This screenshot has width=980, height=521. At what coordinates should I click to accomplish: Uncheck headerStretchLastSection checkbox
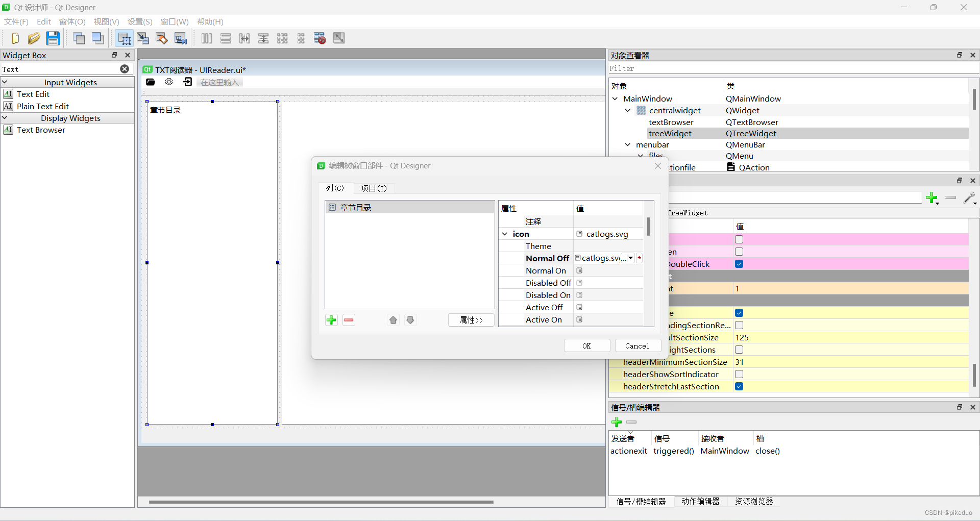[739, 386]
